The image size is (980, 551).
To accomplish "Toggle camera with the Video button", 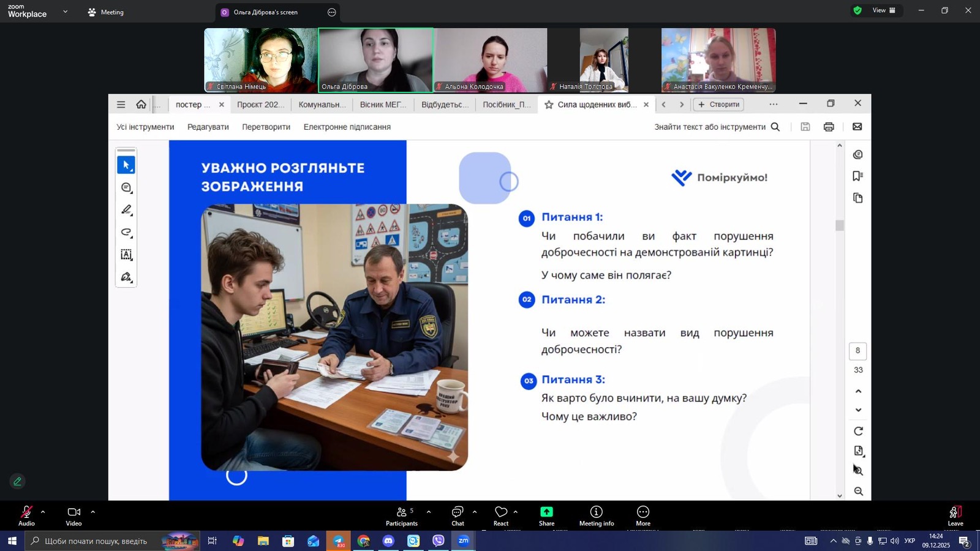I will pos(73,515).
